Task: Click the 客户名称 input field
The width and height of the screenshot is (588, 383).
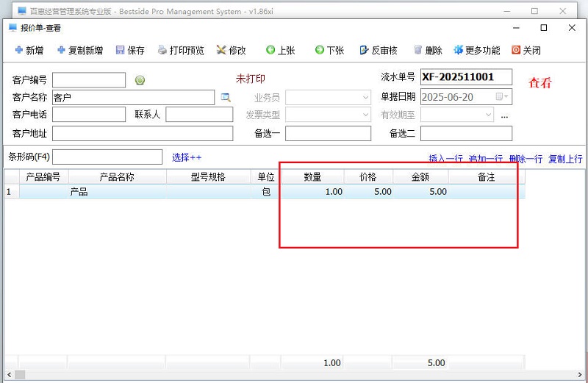Action: click(x=134, y=98)
